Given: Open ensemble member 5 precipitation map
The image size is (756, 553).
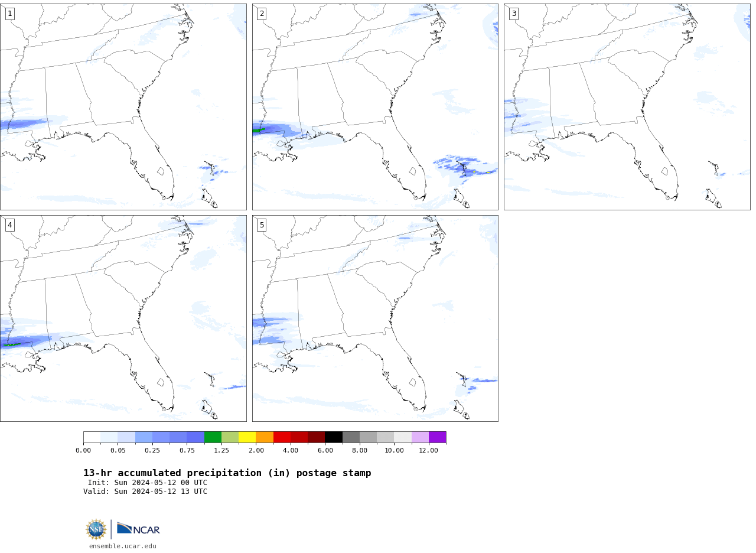Looking at the screenshot, I should coord(375,318).
